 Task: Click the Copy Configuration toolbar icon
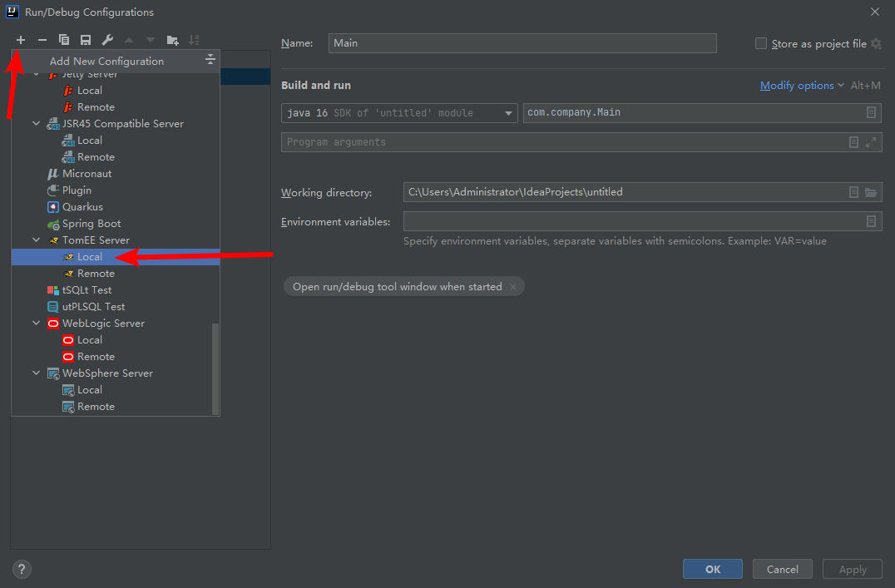click(x=64, y=40)
